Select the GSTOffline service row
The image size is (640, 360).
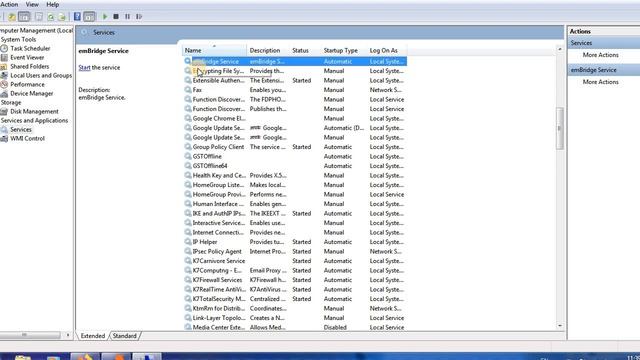point(295,156)
